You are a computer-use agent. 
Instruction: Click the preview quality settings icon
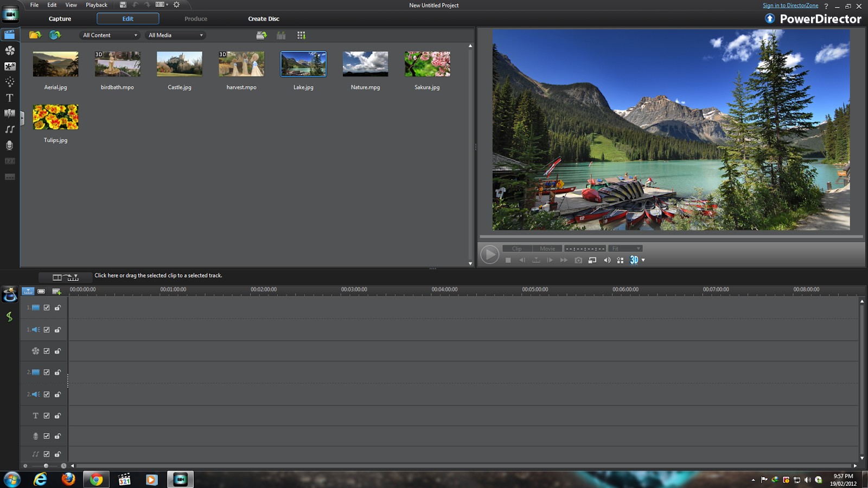(x=620, y=260)
